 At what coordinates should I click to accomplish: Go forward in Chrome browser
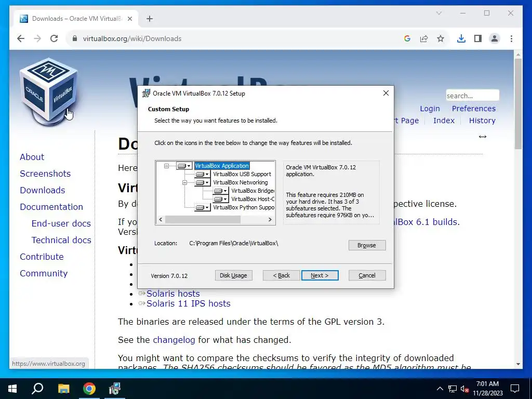click(37, 38)
